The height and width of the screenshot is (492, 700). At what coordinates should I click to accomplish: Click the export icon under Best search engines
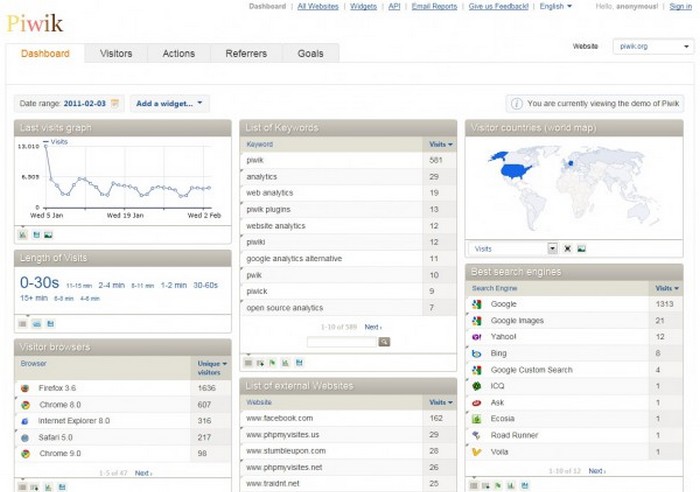pos(525,486)
